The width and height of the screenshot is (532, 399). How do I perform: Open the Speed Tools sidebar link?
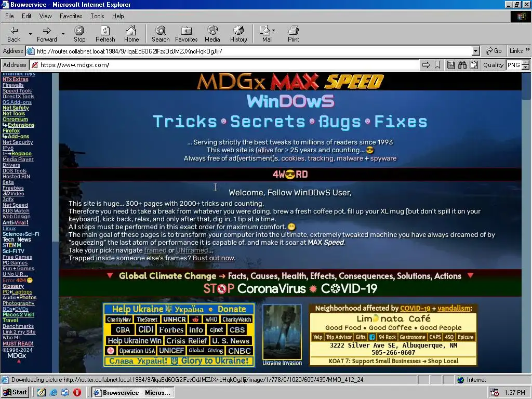pyautogui.click(x=17, y=91)
